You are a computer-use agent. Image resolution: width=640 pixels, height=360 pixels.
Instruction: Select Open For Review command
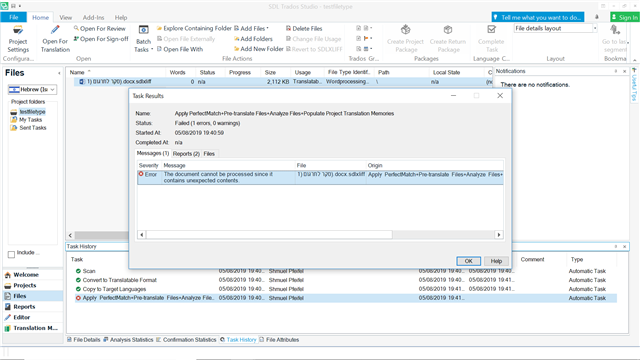[x=100, y=29]
